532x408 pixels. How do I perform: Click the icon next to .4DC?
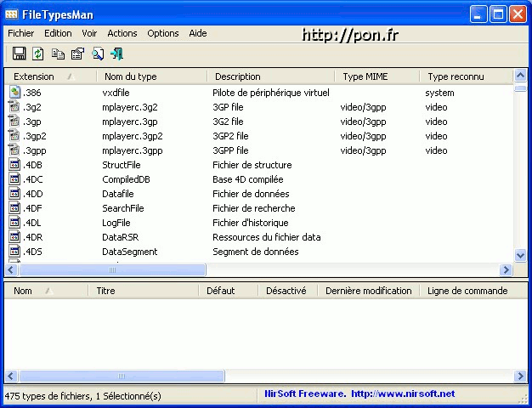(x=14, y=178)
